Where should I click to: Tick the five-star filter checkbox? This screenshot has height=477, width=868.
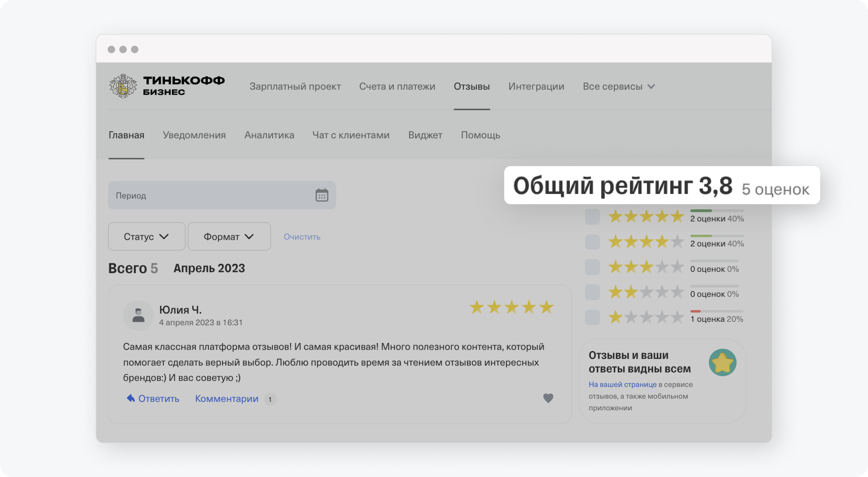[592, 217]
